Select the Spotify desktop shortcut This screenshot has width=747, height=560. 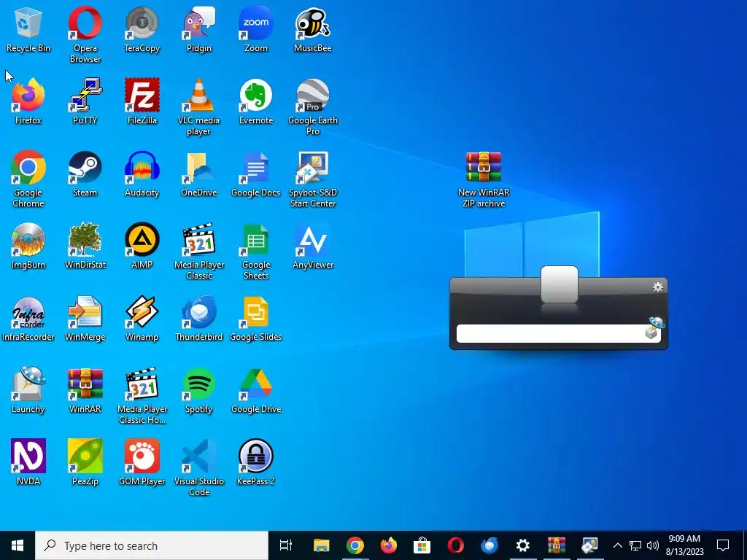(x=198, y=391)
